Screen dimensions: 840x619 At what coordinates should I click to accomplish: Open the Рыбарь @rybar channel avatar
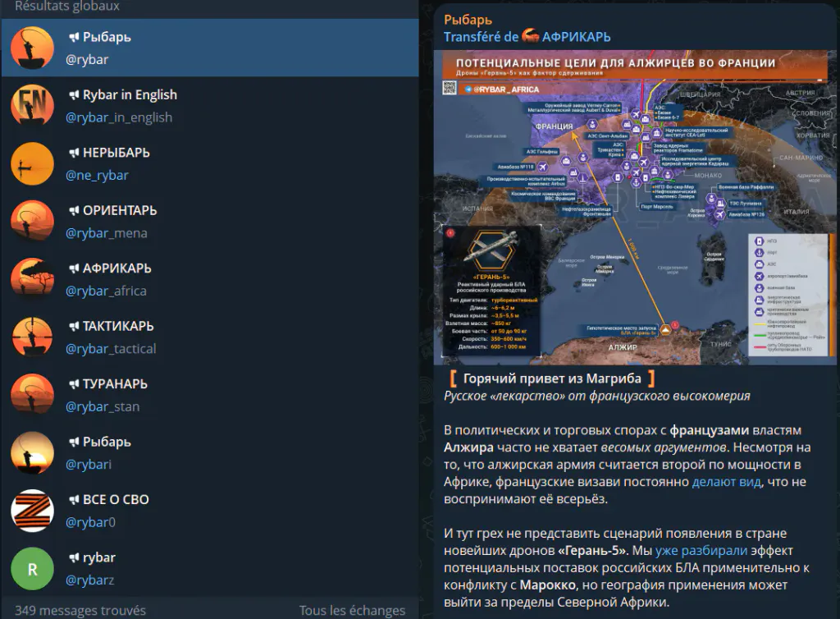coord(32,48)
